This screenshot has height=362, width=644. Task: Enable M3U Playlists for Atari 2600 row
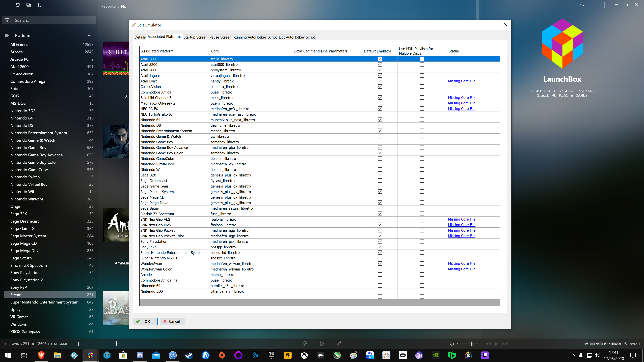click(422, 59)
